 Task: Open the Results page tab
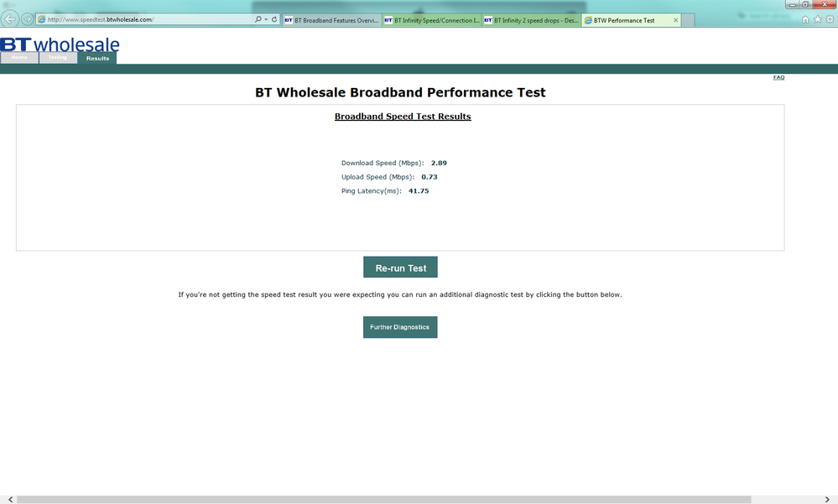click(x=97, y=58)
